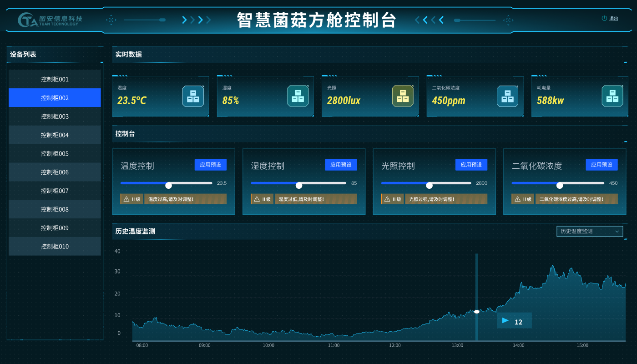
Task: Open the 历史温度监测 dropdown
Action: click(590, 231)
